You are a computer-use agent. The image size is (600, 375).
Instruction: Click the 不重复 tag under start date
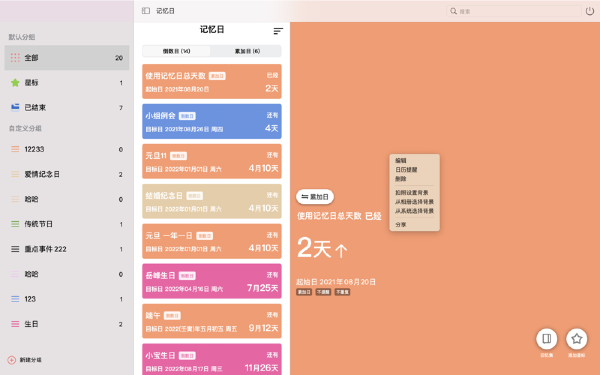(x=342, y=292)
